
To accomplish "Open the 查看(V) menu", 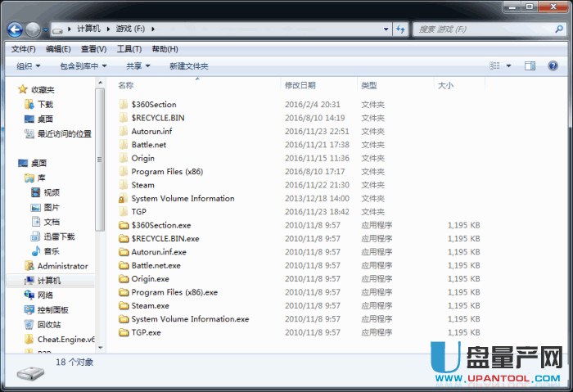I will [x=93, y=49].
